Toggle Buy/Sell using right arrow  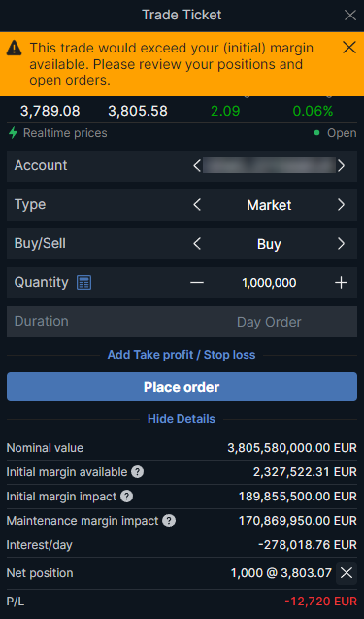coord(341,244)
